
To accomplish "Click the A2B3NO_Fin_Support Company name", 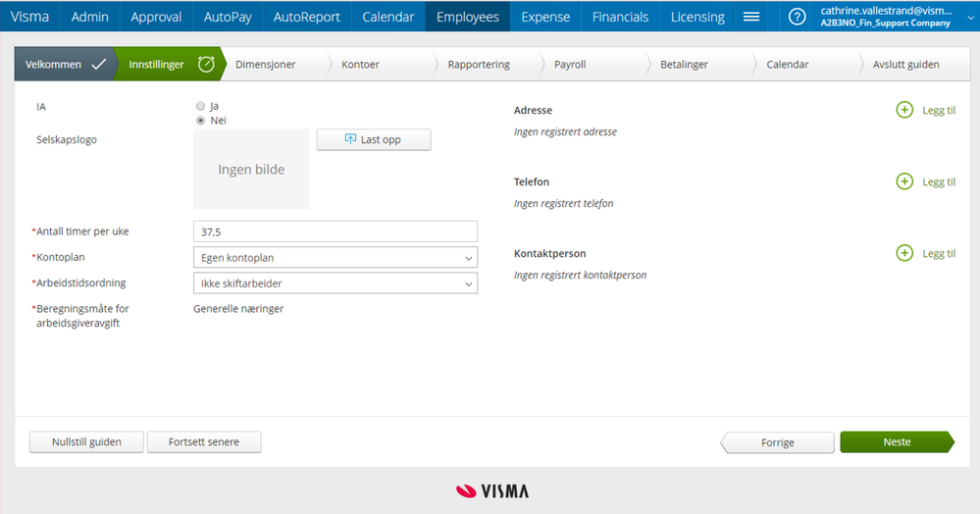I will (x=885, y=24).
